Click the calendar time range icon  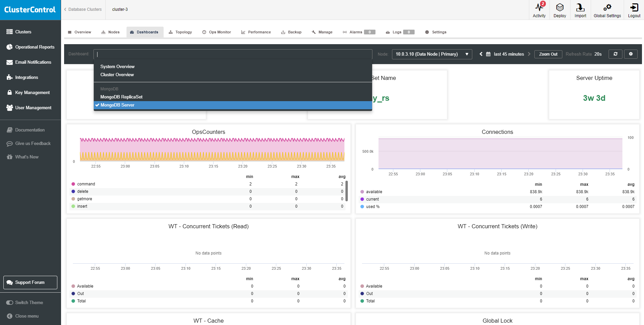pos(488,54)
